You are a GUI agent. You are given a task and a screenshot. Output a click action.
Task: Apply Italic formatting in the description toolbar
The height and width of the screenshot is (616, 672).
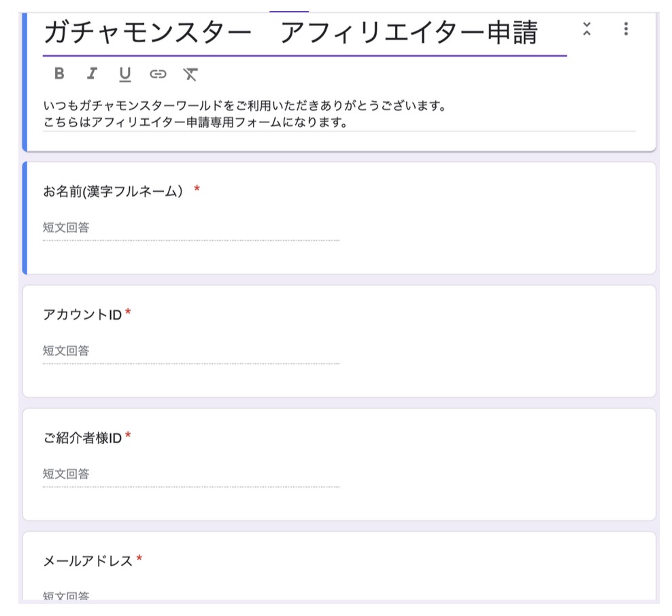[93, 75]
